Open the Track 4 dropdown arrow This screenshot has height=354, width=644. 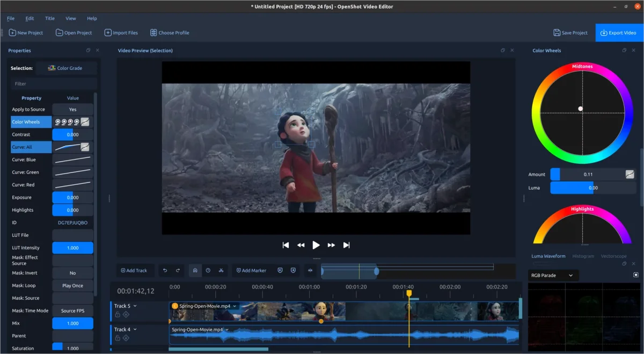coord(135,329)
